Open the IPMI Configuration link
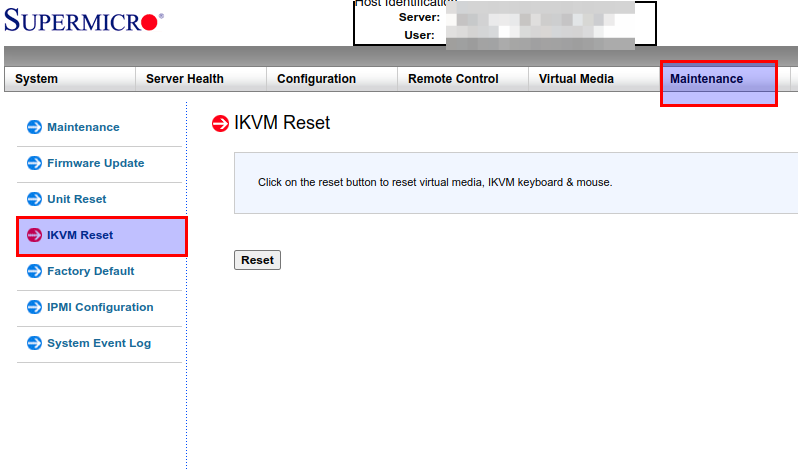798x471 pixels. pyautogui.click(x=100, y=308)
